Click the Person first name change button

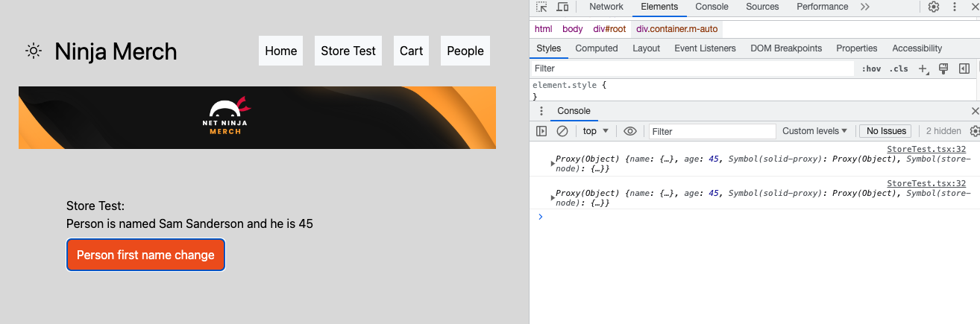[145, 255]
